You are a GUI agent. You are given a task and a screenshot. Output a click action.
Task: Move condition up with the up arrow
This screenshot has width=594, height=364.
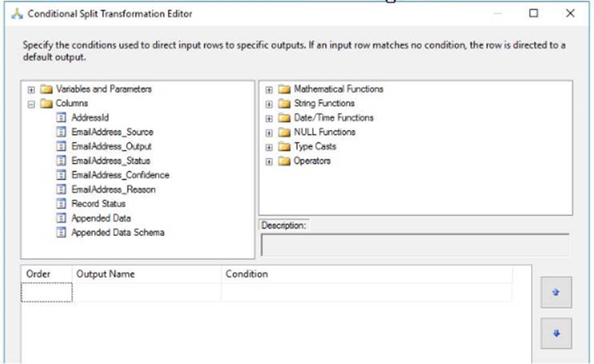pyautogui.click(x=556, y=293)
